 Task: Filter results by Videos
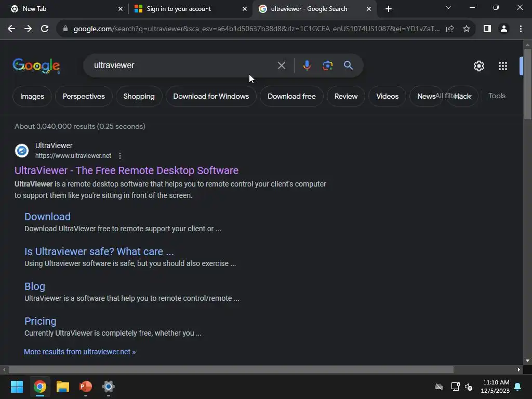387,96
